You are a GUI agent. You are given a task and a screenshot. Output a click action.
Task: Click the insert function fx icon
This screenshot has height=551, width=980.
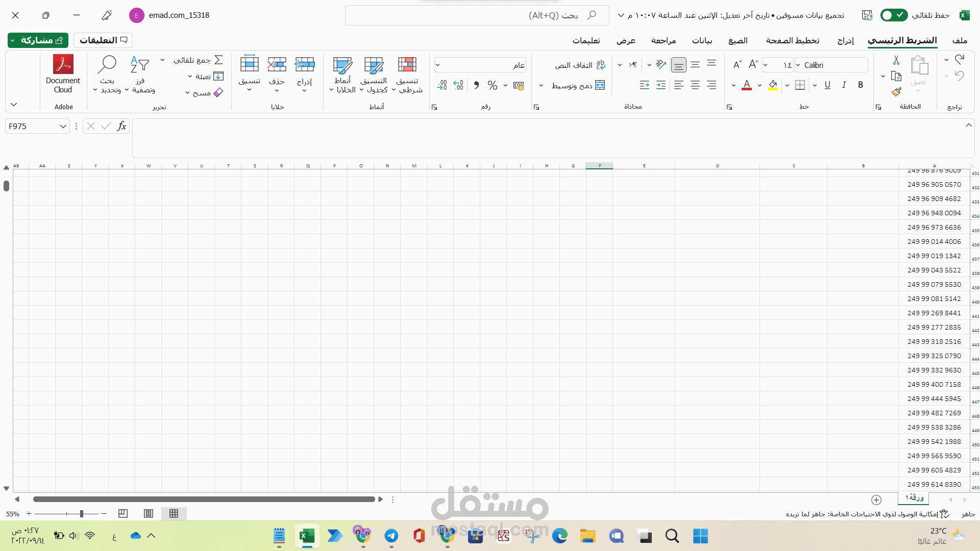click(x=121, y=126)
